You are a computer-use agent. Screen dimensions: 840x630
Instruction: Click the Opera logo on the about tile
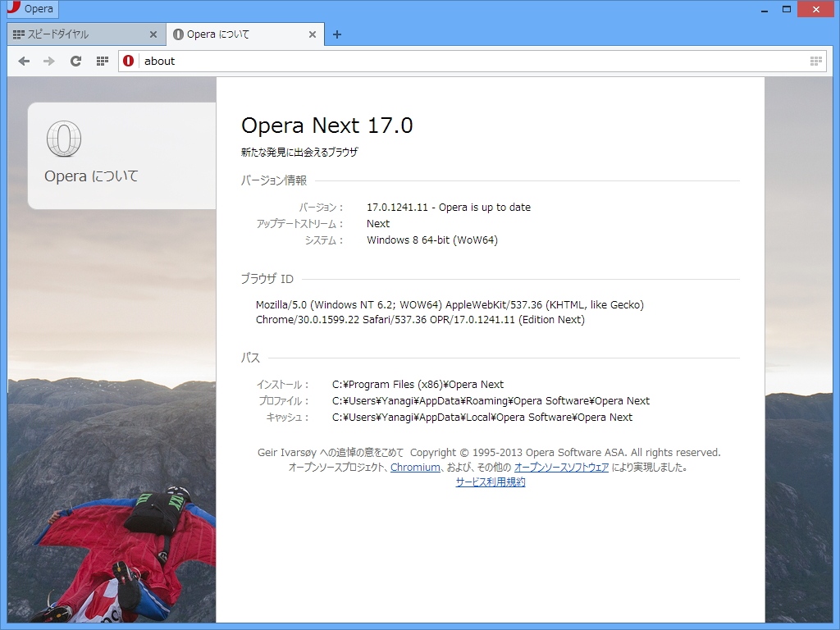[63, 139]
